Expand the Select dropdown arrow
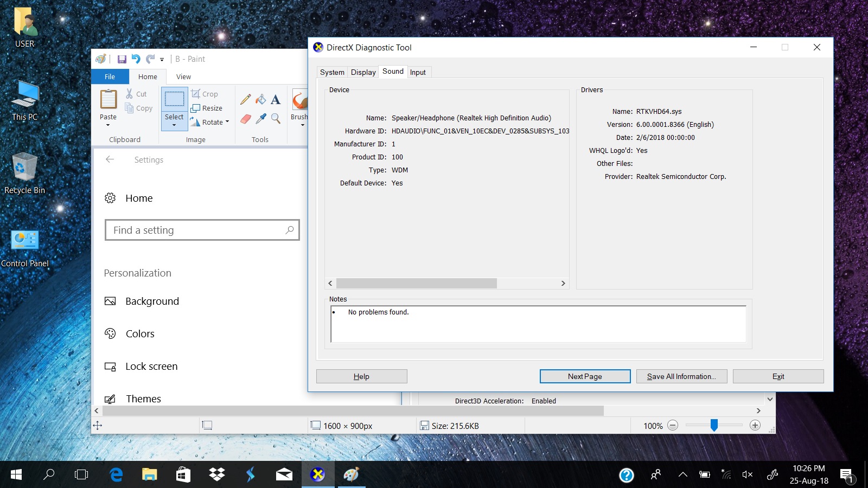Screen dimensions: 868x488 point(174,125)
